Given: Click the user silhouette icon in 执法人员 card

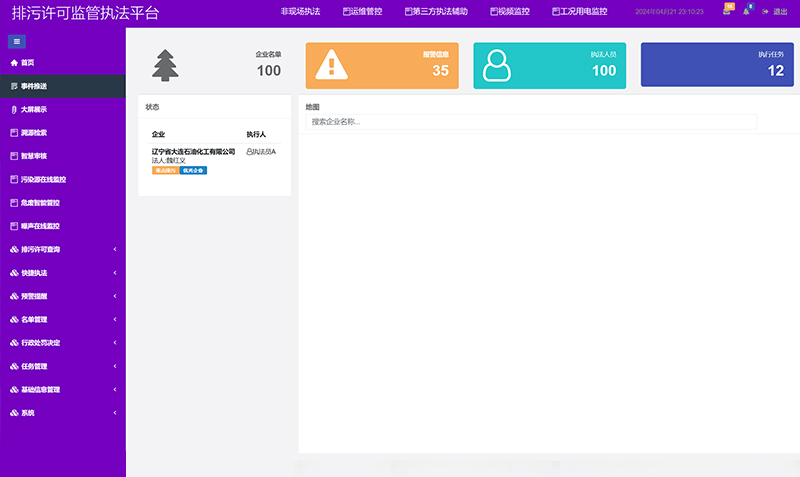Looking at the screenshot, I should 497,65.
